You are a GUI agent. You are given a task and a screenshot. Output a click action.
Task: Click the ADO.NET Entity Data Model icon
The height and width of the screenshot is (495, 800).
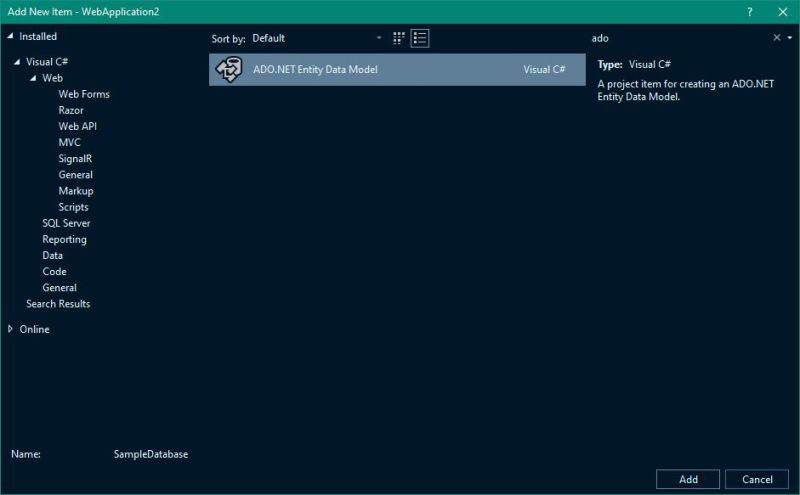pos(229,69)
